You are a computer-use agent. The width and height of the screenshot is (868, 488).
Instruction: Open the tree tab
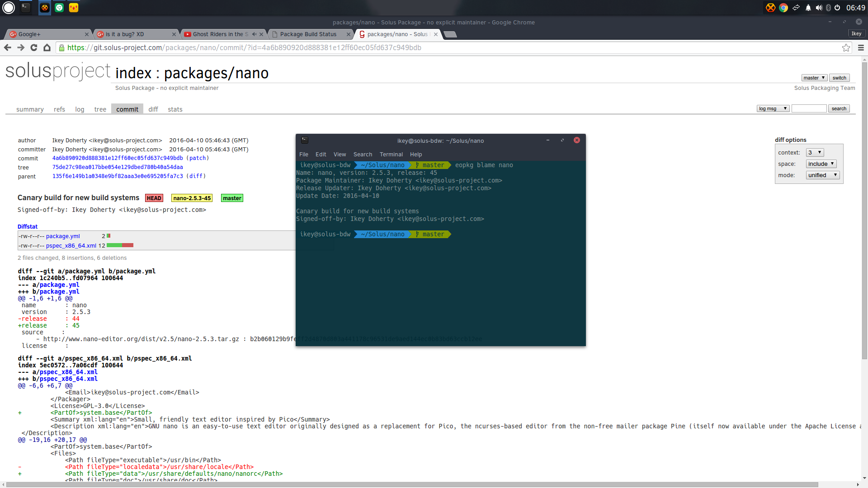click(x=100, y=109)
